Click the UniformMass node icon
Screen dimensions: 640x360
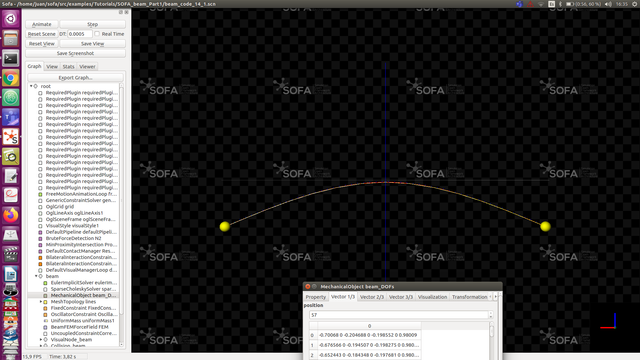[45, 321]
